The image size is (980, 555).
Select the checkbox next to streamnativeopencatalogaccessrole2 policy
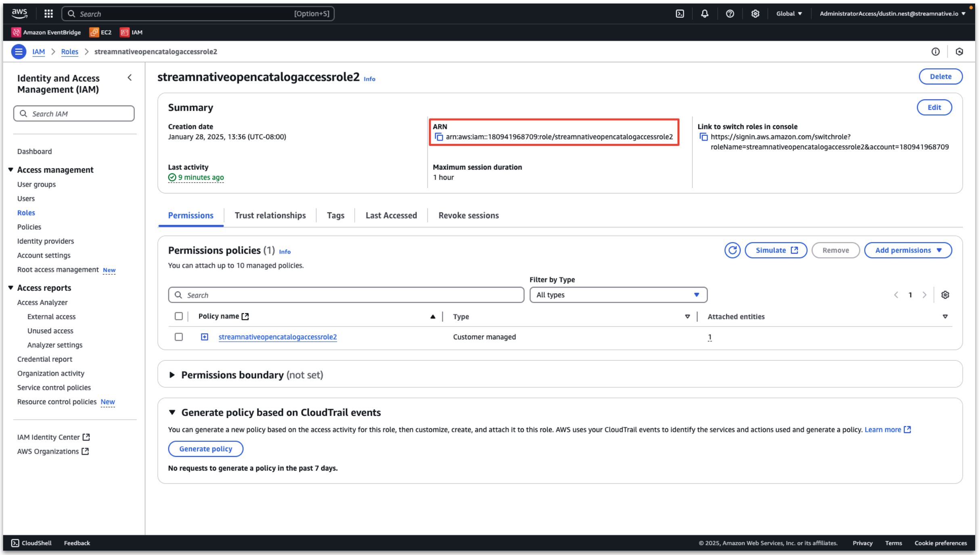(x=179, y=337)
